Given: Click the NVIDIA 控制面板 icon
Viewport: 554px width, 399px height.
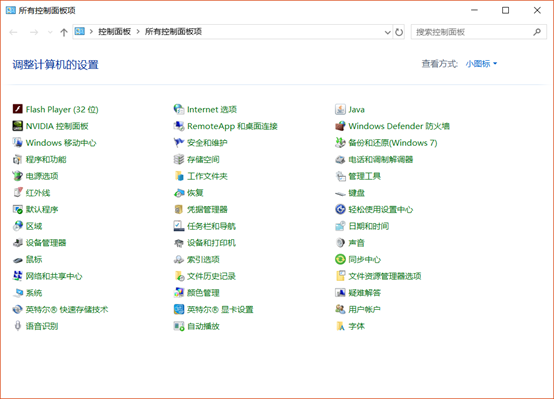Looking at the screenshot, I should tap(18, 126).
